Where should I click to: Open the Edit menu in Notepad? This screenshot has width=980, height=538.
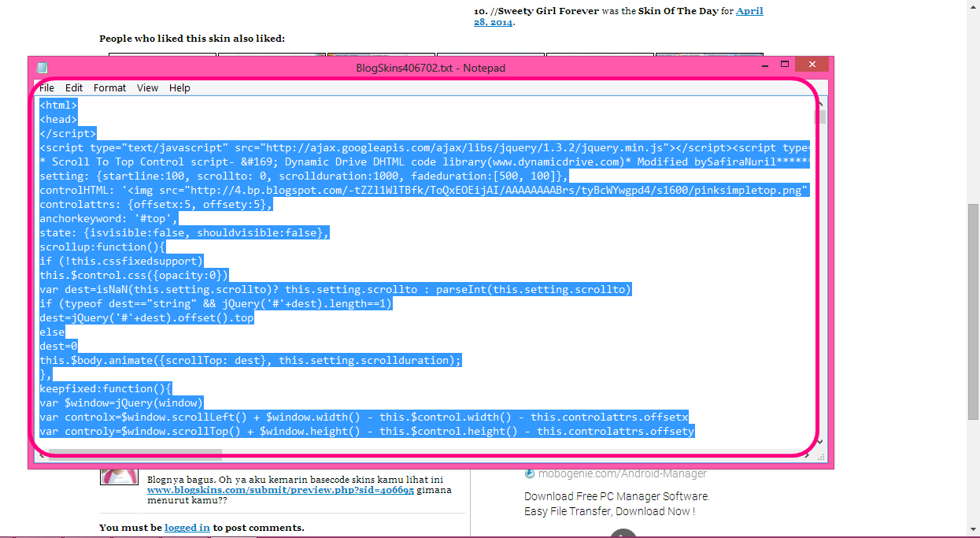coord(74,87)
